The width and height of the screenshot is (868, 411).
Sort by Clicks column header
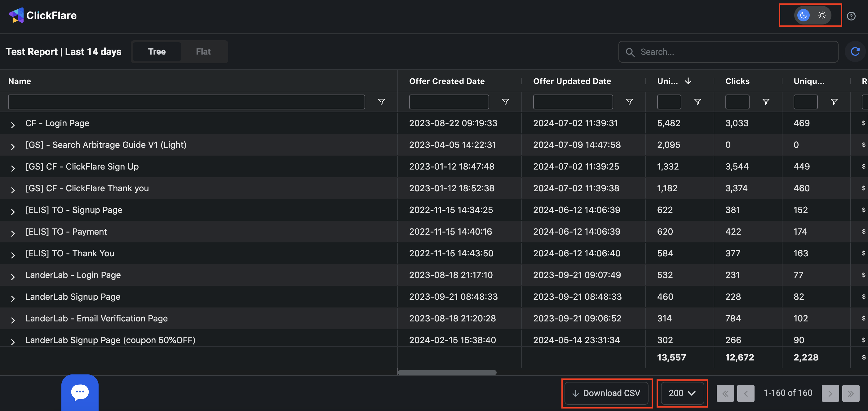pos(737,81)
